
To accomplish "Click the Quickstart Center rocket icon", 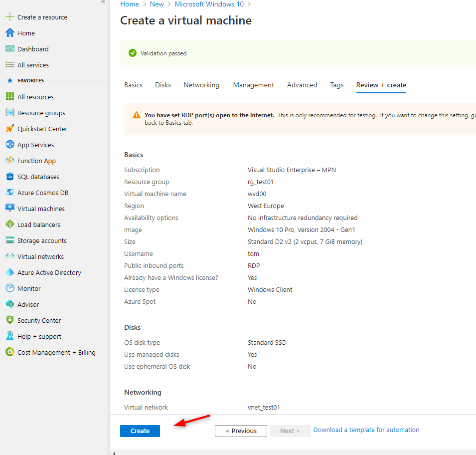I will [9, 129].
